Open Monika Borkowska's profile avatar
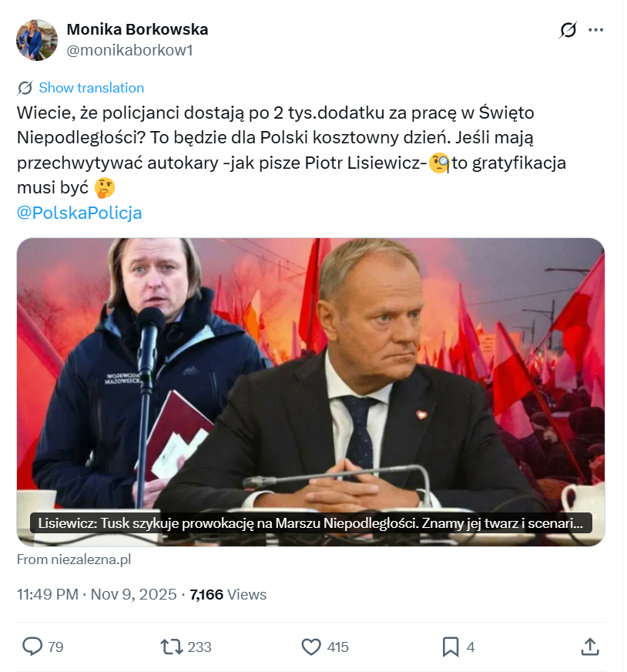This screenshot has height=672, width=627. [x=36, y=38]
